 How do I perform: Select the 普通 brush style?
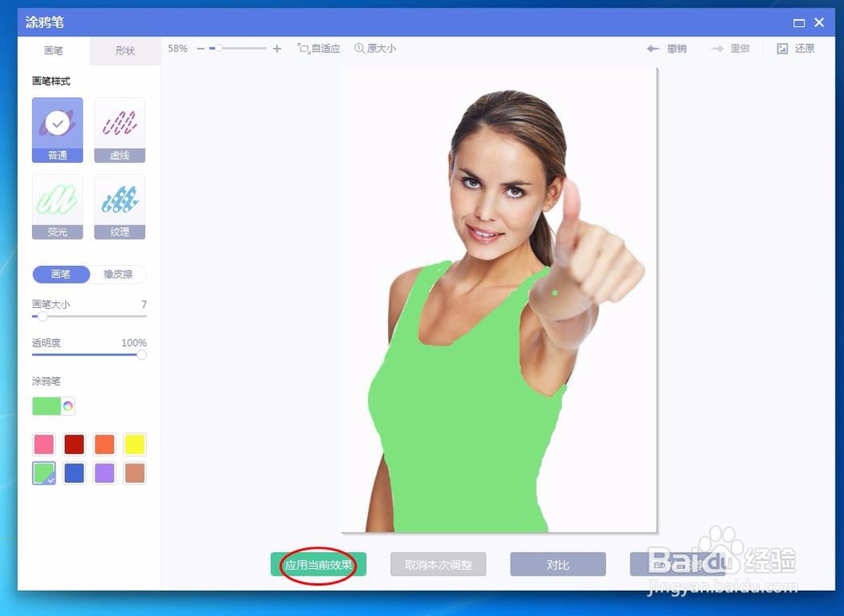click(57, 130)
